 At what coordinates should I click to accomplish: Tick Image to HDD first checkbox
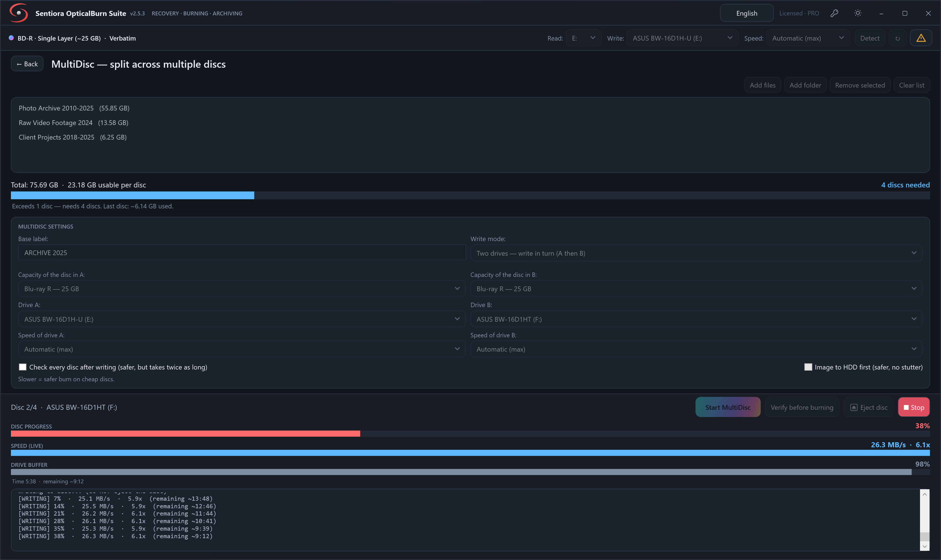808,367
